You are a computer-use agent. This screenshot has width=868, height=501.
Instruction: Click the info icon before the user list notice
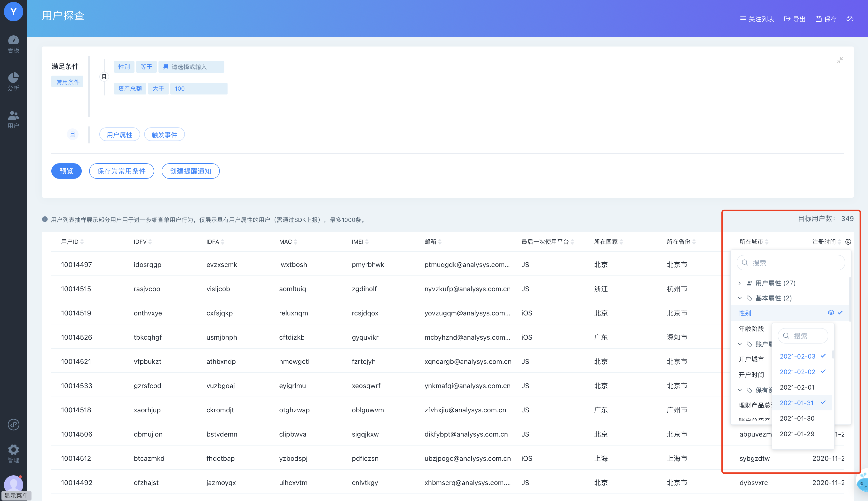[x=45, y=219]
